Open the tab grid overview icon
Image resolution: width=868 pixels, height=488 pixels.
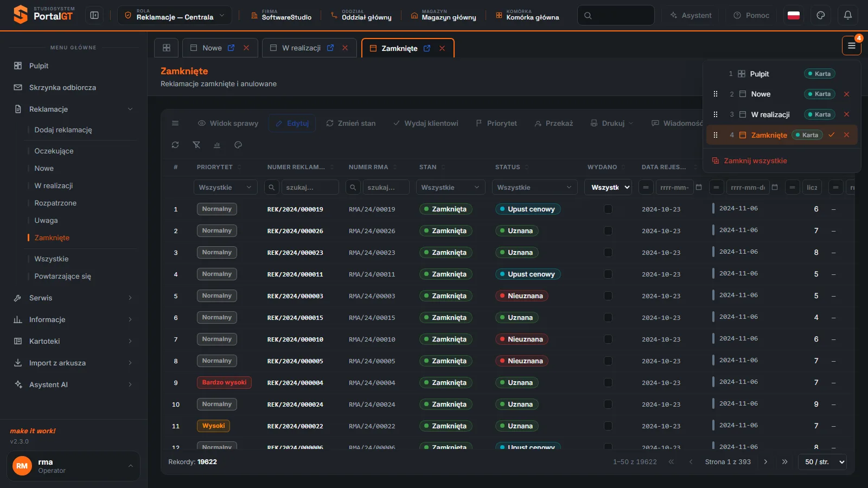(x=167, y=48)
